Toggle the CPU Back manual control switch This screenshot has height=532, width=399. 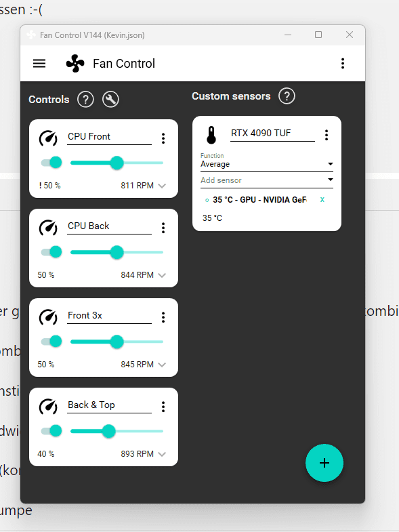pos(51,252)
